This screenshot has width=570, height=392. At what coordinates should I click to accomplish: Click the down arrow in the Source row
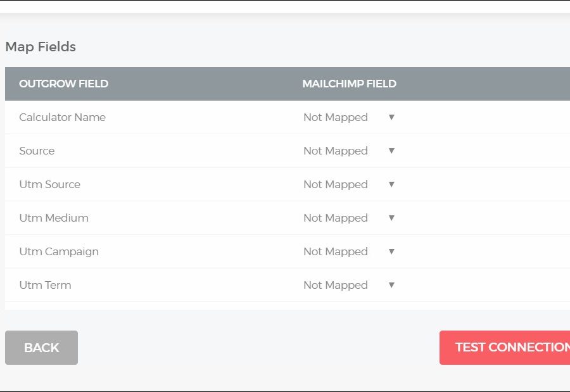tap(391, 151)
